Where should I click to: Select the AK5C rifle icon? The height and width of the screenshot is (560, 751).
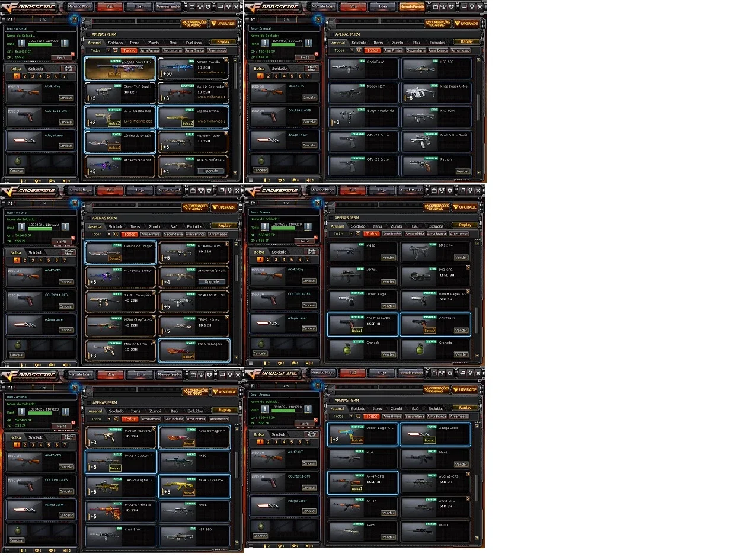(178, 461)
